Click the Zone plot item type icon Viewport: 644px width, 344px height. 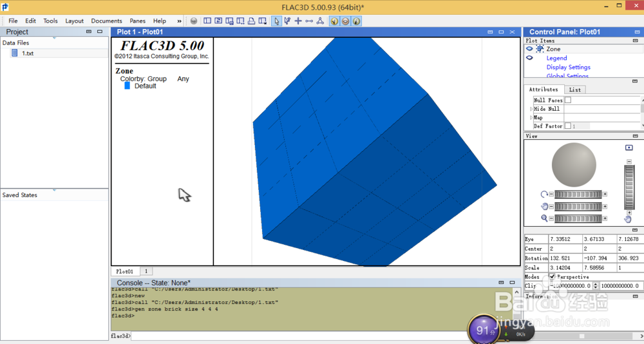(x=540, y=49)
